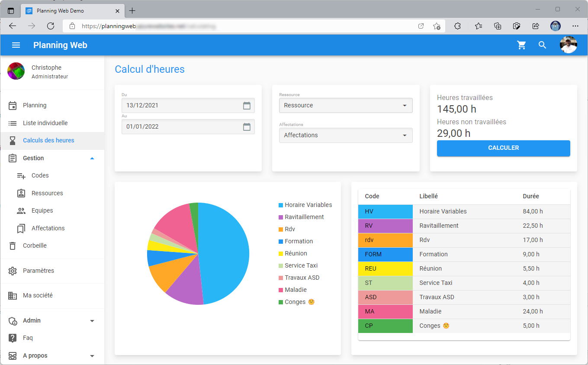Click the Formation legend entry
The height and width of the screenshot is (365, 588).
tap(296, 241)
